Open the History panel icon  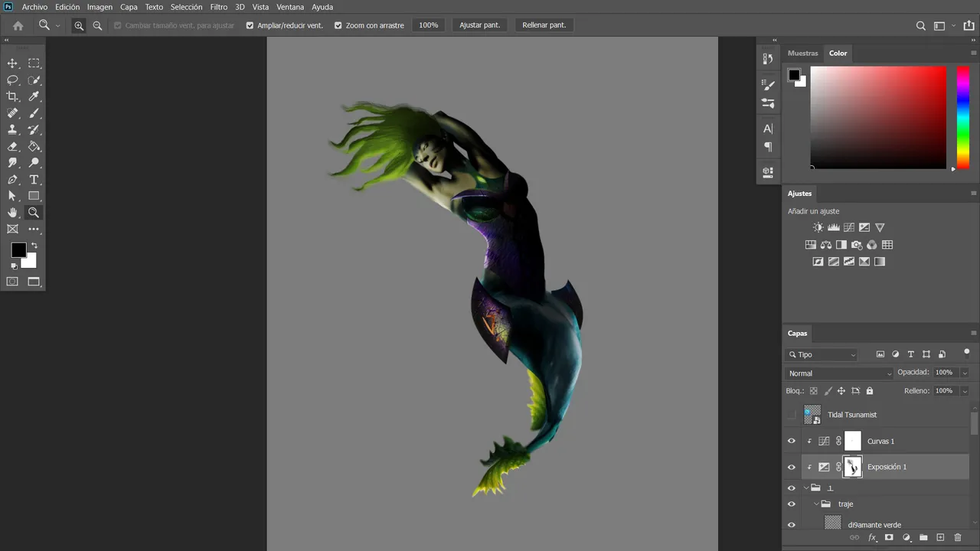click(x=768, y=59)
